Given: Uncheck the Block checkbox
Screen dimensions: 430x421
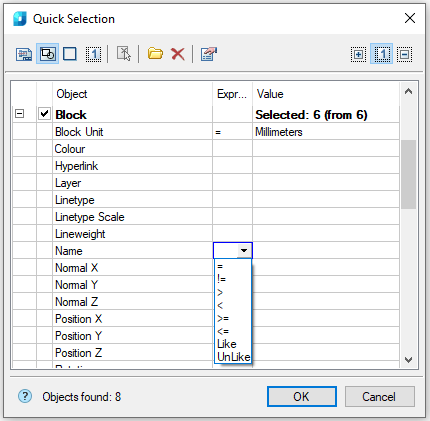Looking at the screenshot, I should tap(44, 114).
